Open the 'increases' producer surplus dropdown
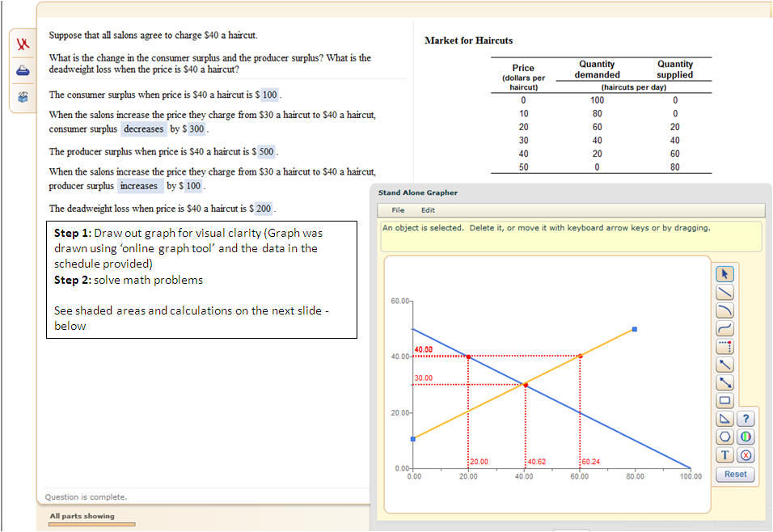The image size is (773, 532). (140, 186)
